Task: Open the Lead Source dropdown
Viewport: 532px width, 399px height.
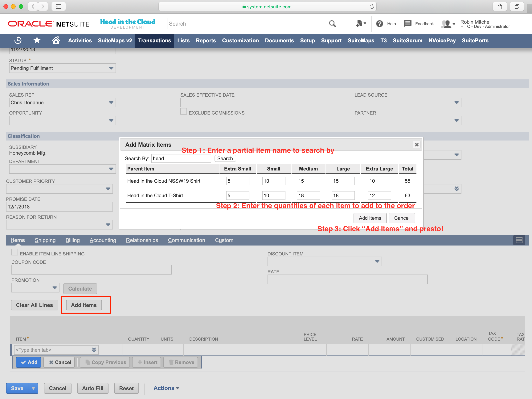Action: [x=456, y=103]
